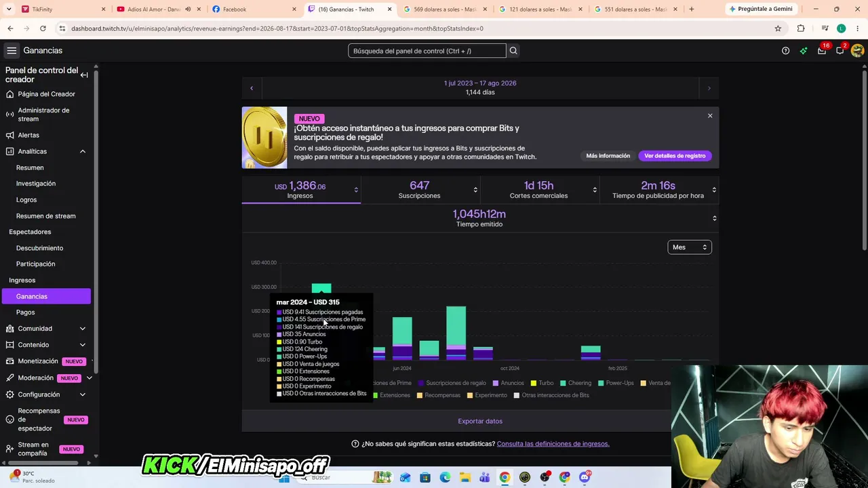The width and height of the screenshot is (868, 488).
Task: Click the browser forward arrow
Action: [26, 28]
